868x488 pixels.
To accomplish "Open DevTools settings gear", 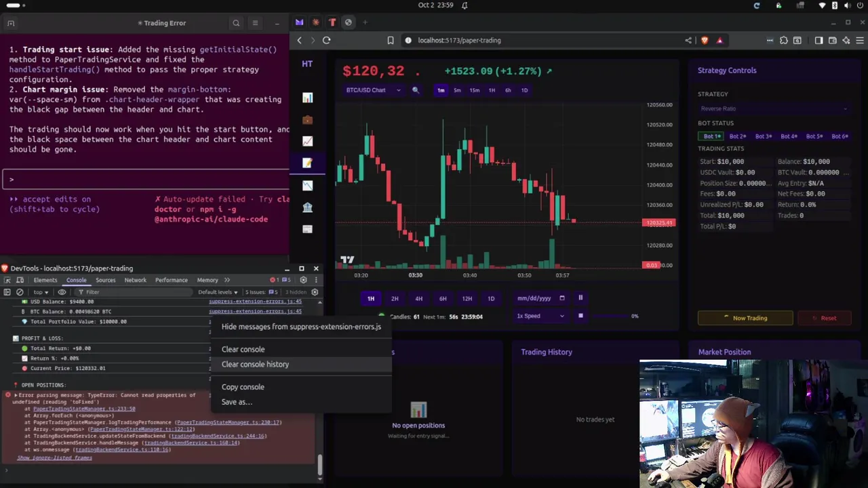I will pos(303,280).
